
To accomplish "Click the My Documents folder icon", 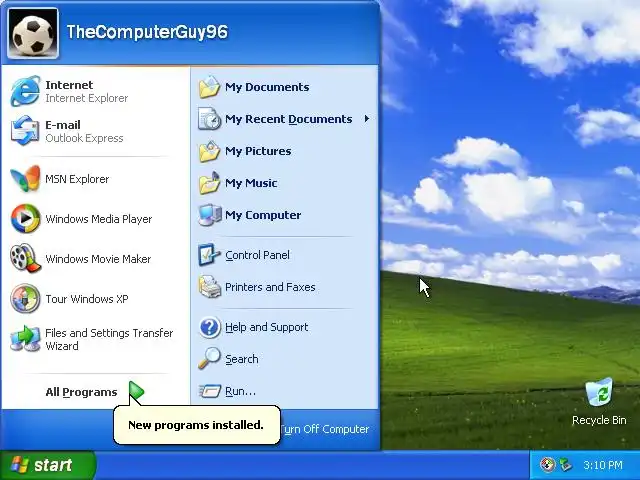I will pos(209,87).
